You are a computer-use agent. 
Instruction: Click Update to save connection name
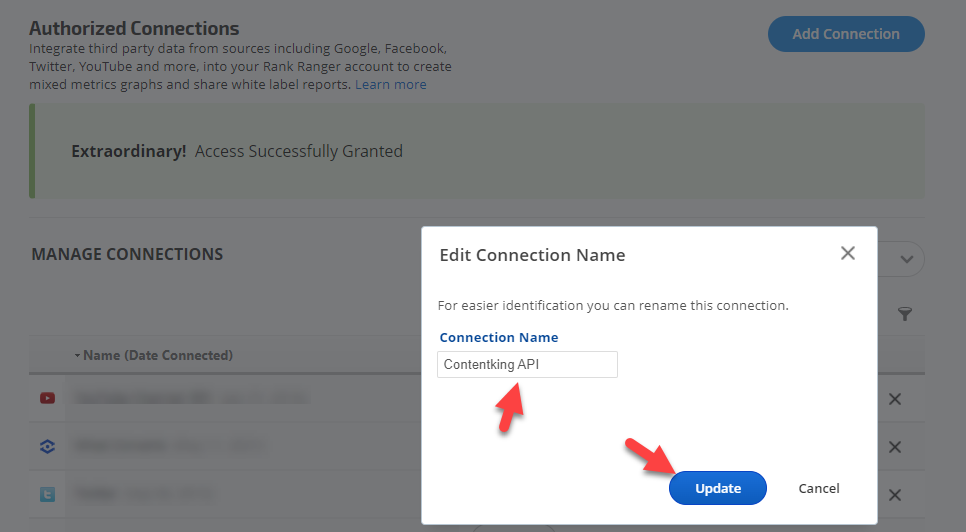(x=717, y=488)
